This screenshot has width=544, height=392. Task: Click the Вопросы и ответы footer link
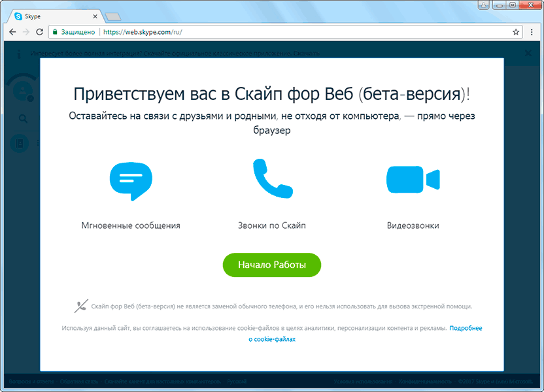(x=31, y=382)
